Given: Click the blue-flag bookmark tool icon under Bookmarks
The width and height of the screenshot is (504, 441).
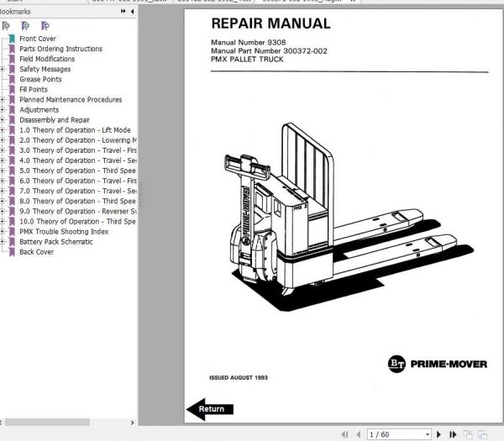Looking at the screenshot, I should [x=25, y=26].
